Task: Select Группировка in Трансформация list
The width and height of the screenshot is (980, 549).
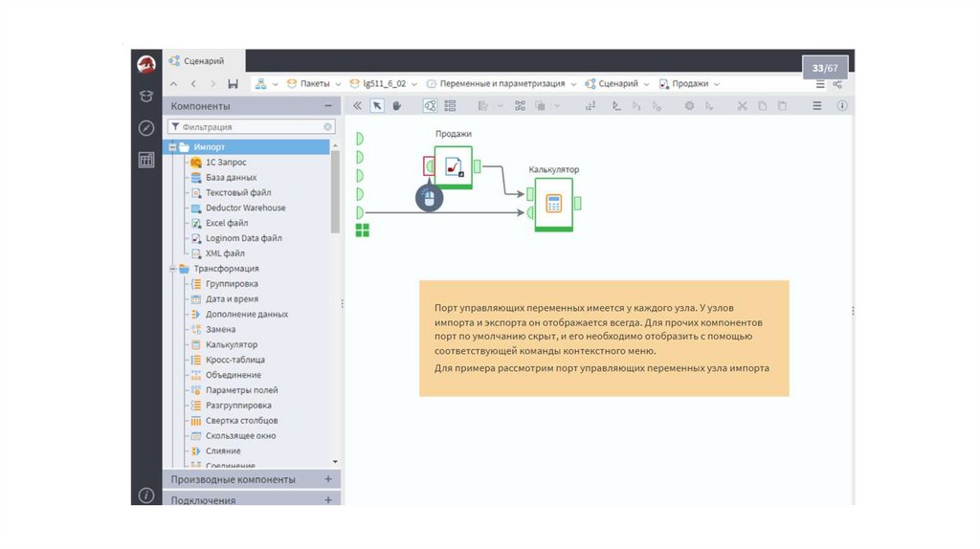Action: (x=231, y=284)
